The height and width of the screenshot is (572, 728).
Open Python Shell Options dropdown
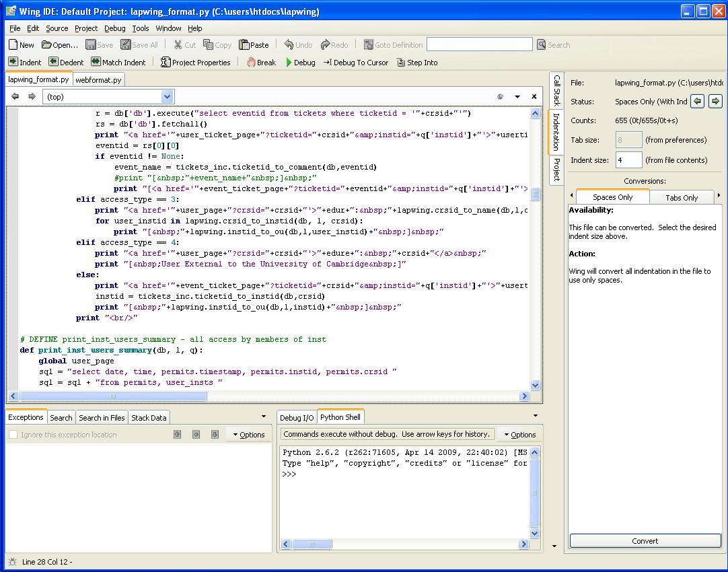[x=519, y=435]
